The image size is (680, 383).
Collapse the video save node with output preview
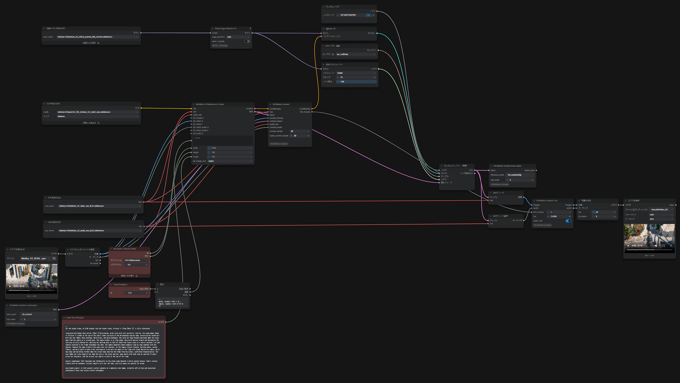coord(626,201)
